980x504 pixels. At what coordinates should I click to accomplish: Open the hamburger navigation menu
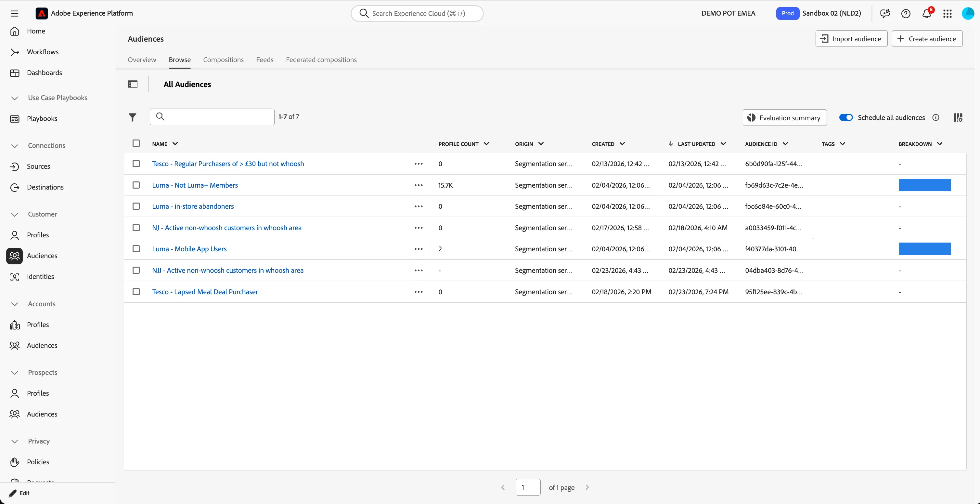(x=14, y=13)
